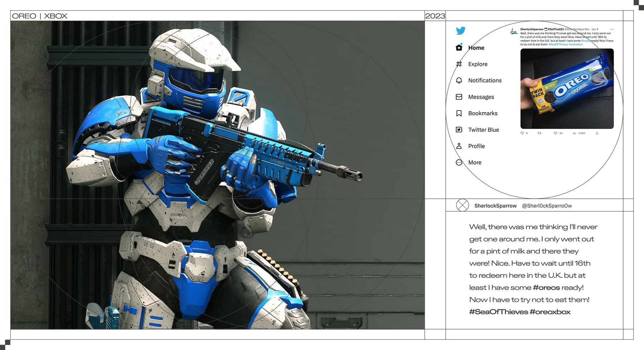Click the share upload icon under the tweet
Screen dimensions: 644x350
pos(597,133)
